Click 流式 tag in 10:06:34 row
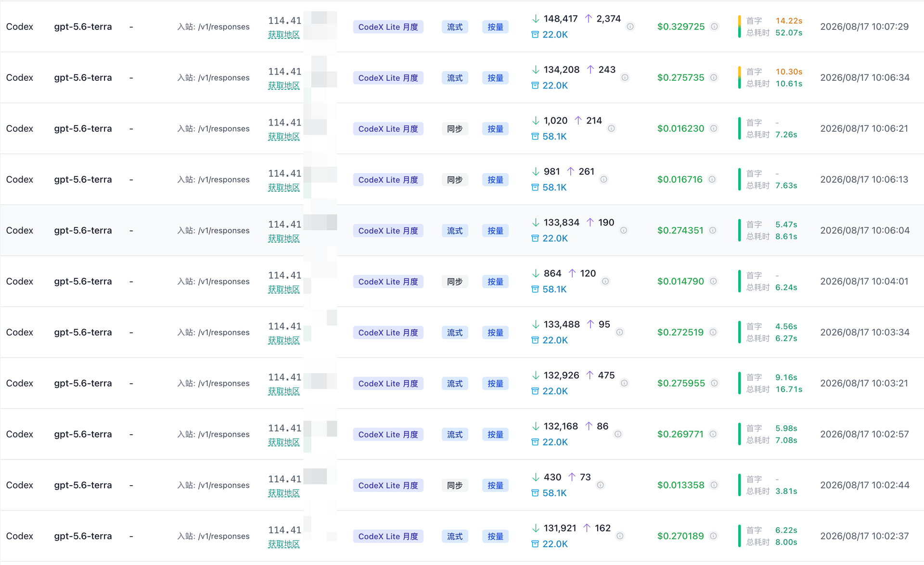 [x=455, y=78]
